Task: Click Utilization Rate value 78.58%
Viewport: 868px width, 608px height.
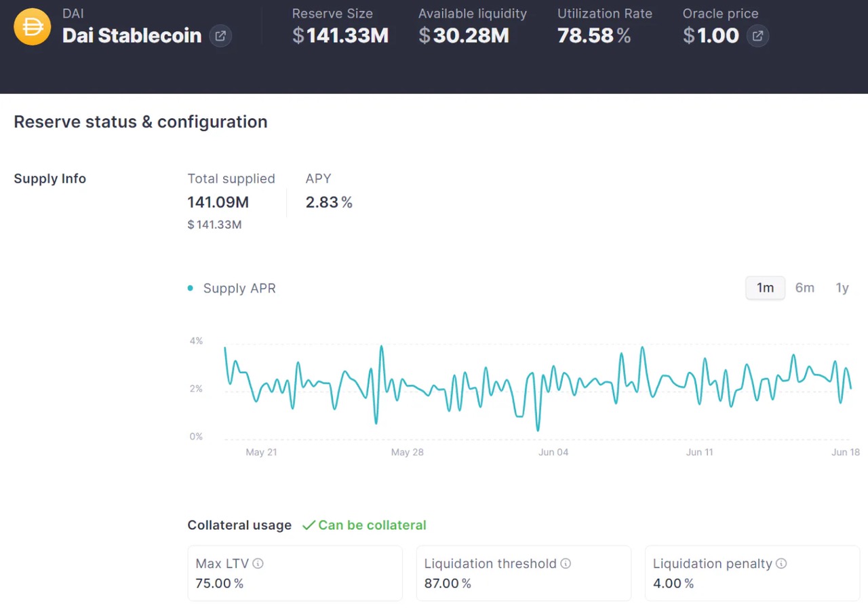Action: pyautogui.click(x=594, y=36)
